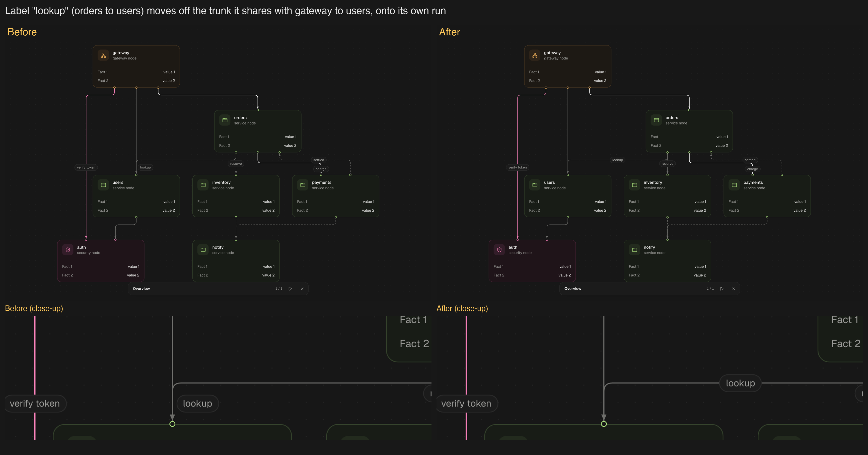
Task: Click the 'charge' edge label in Before diagram
Action: click(321, 169)
